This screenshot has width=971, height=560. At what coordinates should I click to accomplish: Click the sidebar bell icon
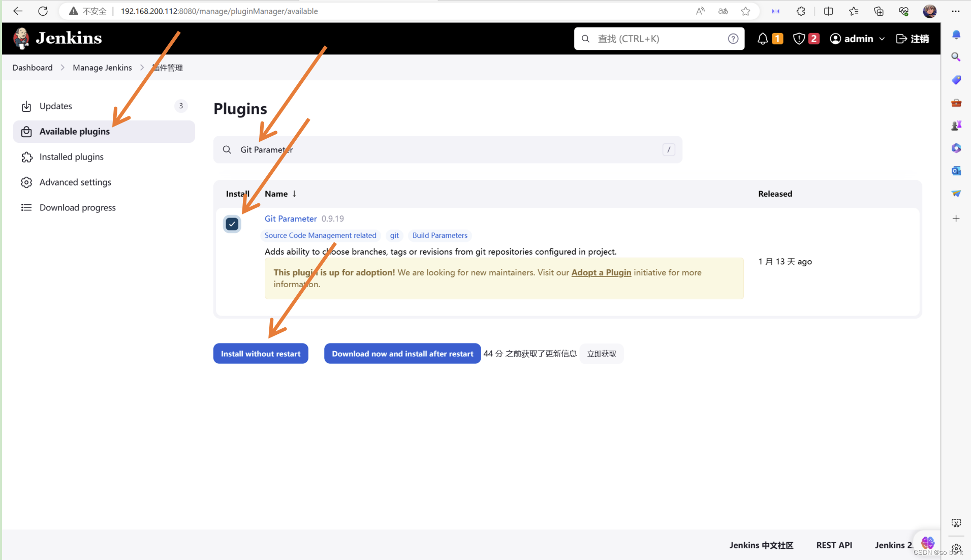point(956,35)
